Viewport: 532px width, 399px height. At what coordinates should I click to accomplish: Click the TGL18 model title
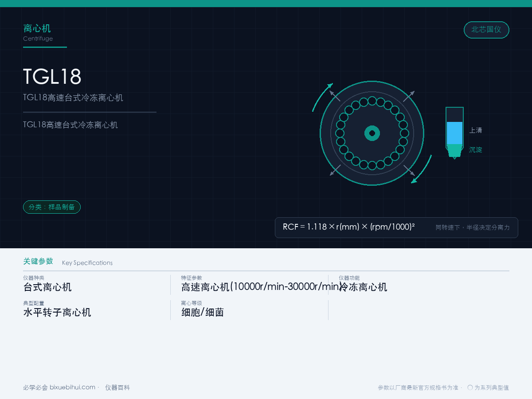(x=52, y=77)
